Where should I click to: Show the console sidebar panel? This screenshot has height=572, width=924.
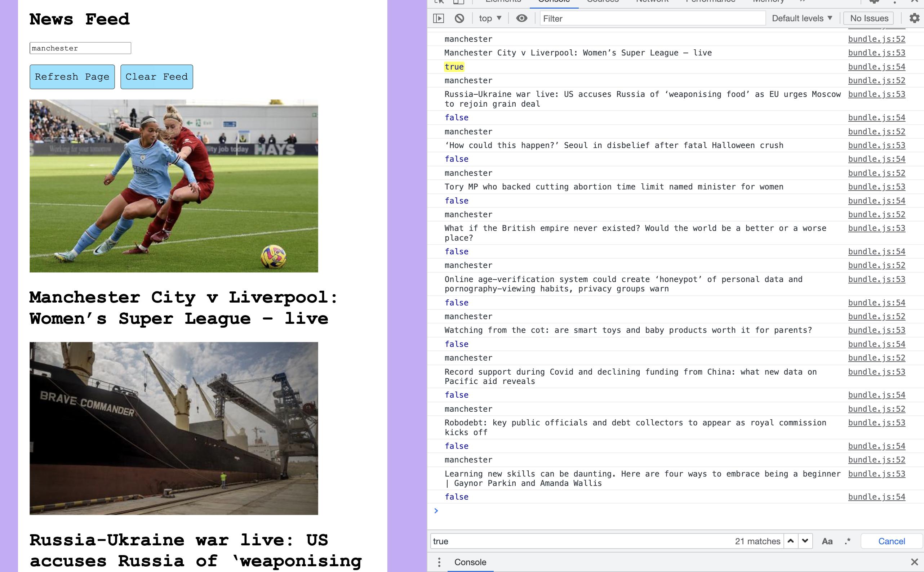[439, 18]
